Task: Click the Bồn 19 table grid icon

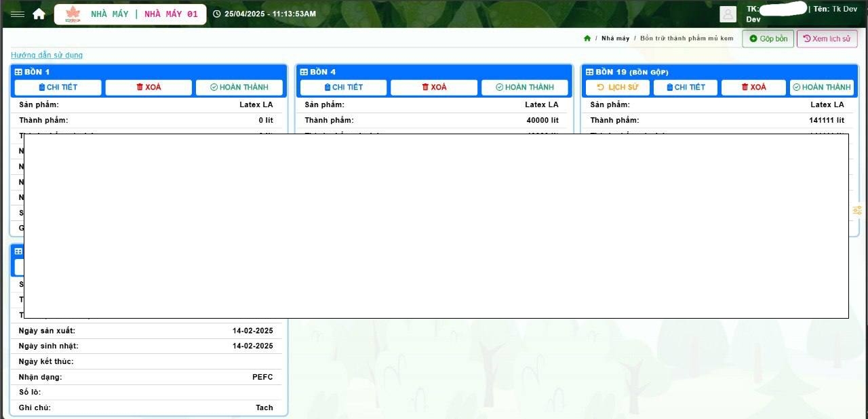Action: point(589,72)
